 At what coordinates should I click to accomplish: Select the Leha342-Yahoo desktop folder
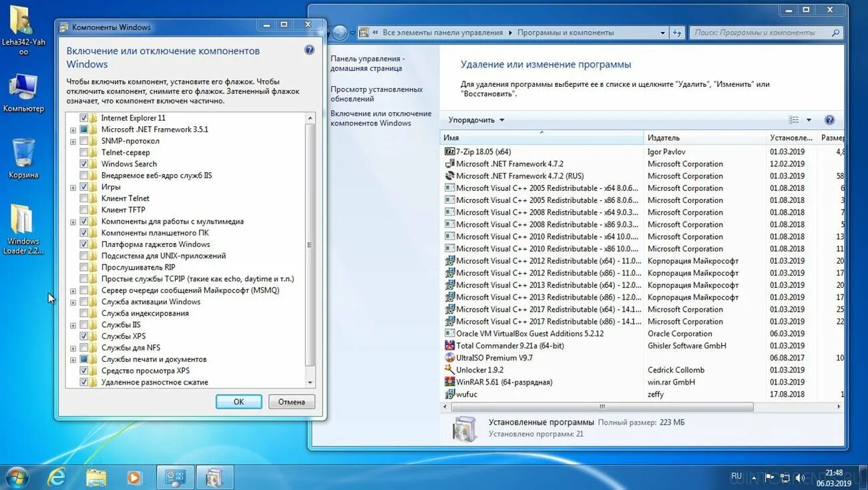(23, 30)
